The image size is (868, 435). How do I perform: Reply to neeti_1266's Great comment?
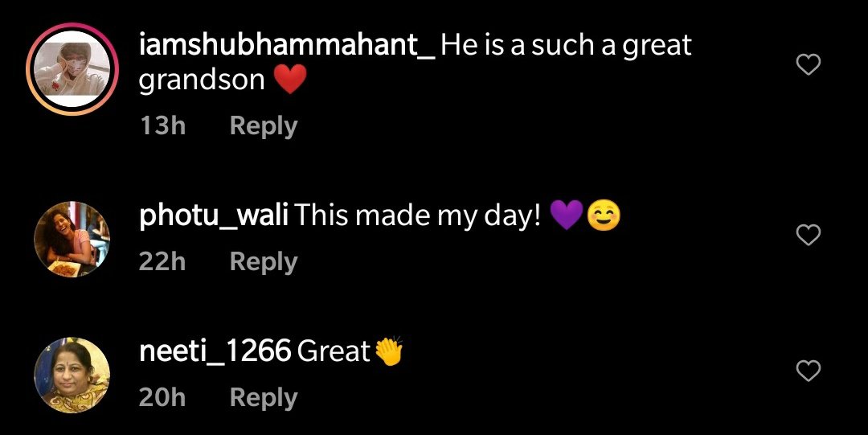click(x=264, y=397)
